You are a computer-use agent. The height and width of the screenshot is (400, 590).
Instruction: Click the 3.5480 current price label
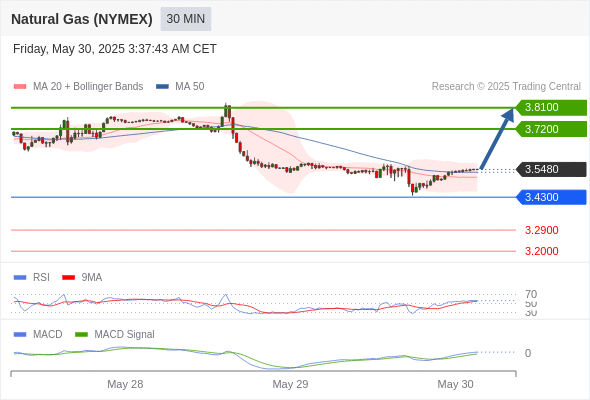click(x=551, y=169)
